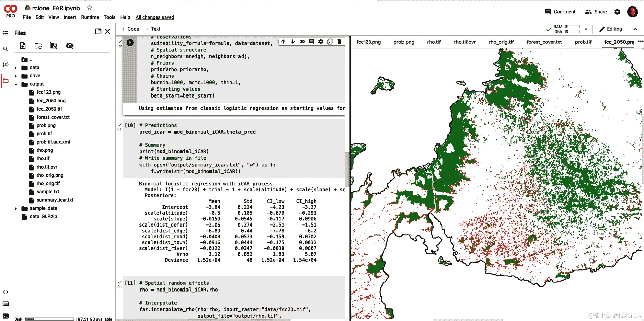
Task: Delete the cell trash icon
Action: pyautogui.click(x=339, y=42)
